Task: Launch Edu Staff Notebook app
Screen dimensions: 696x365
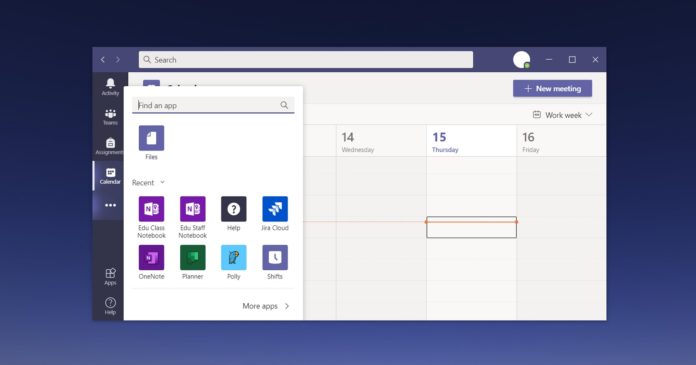Action: coord(193,209)
